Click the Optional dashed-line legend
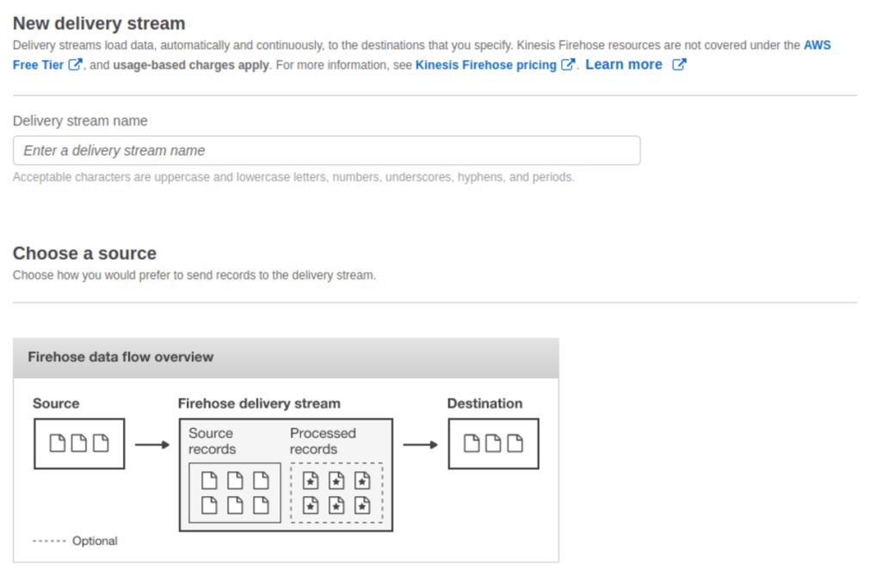 pos(76,541)
